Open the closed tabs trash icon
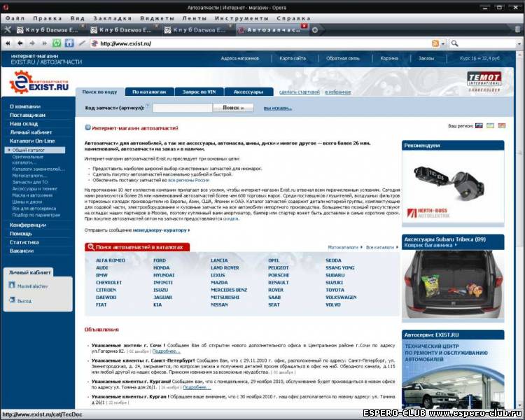Viewport: 525px width, 420px height. pos(517,29)
